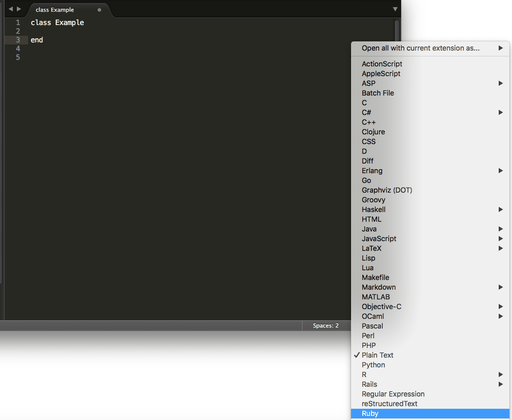Image resolution: width=512 pixels, height=420 pixels.
Task: Open the Rails submenu
Action: pyautogui.click(x=430, y=384)
